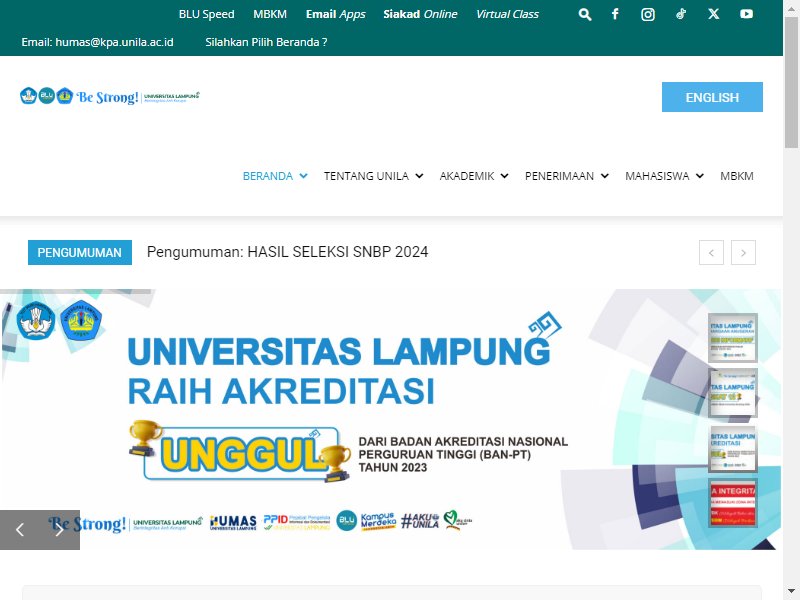Open Virtual Class link

pyautogui.click(x=507, y=14)
